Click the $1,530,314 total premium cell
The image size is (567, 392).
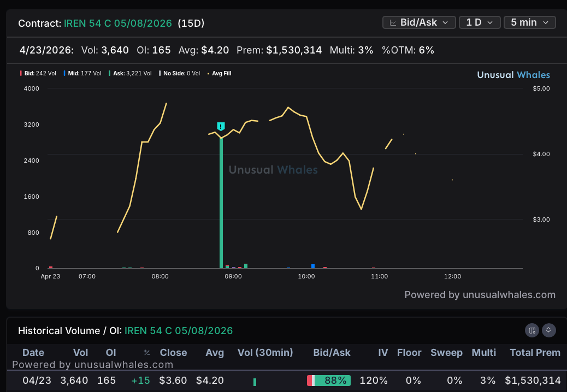click(533, 381)
